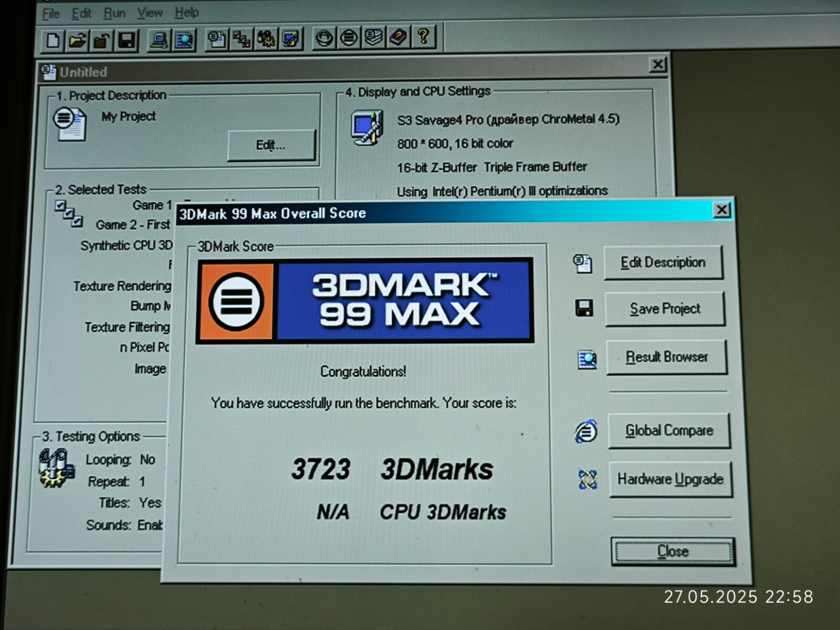The height and width of the screenshot is (630, 840).
Task: Click the icon next to Edit Description
Action: pos(583,264)
